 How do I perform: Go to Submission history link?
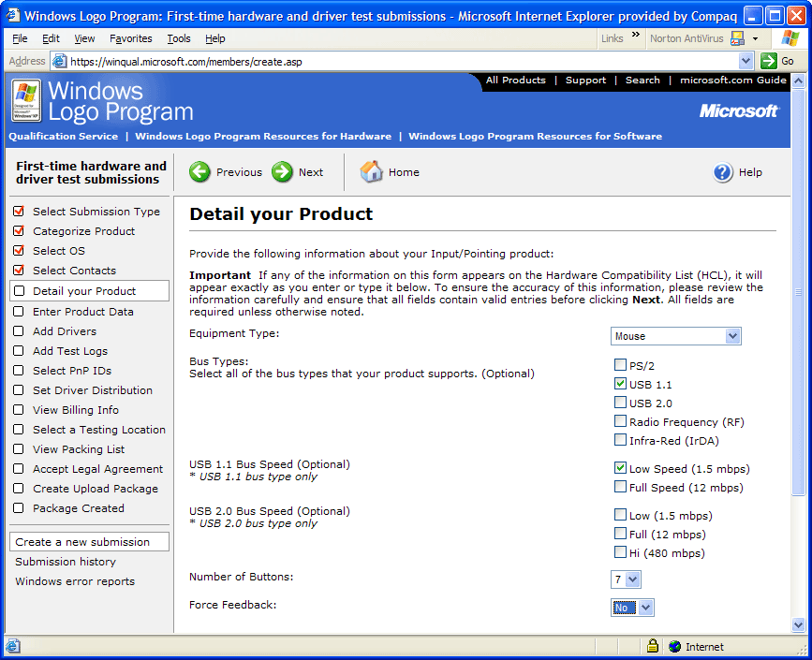[66, 562]
